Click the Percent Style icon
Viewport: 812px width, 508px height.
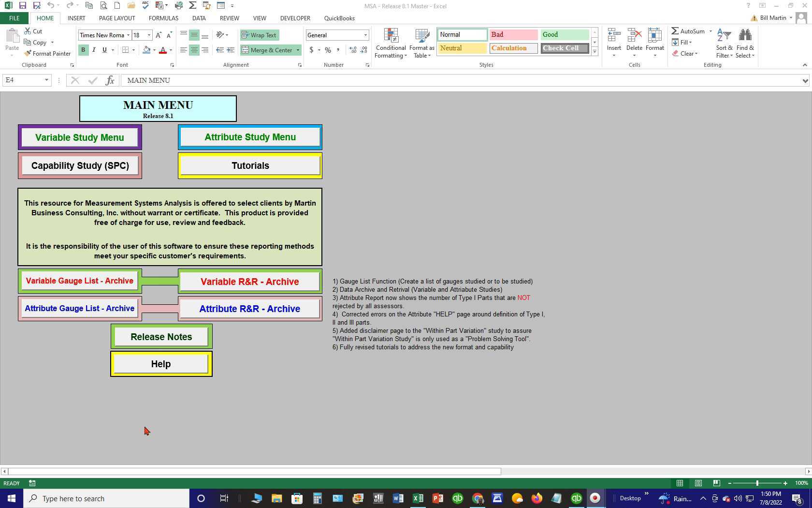(328, 50)
